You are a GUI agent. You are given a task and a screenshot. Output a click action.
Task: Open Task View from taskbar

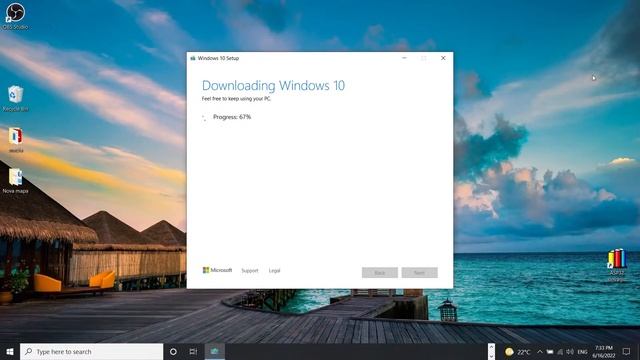pos(193,351)
